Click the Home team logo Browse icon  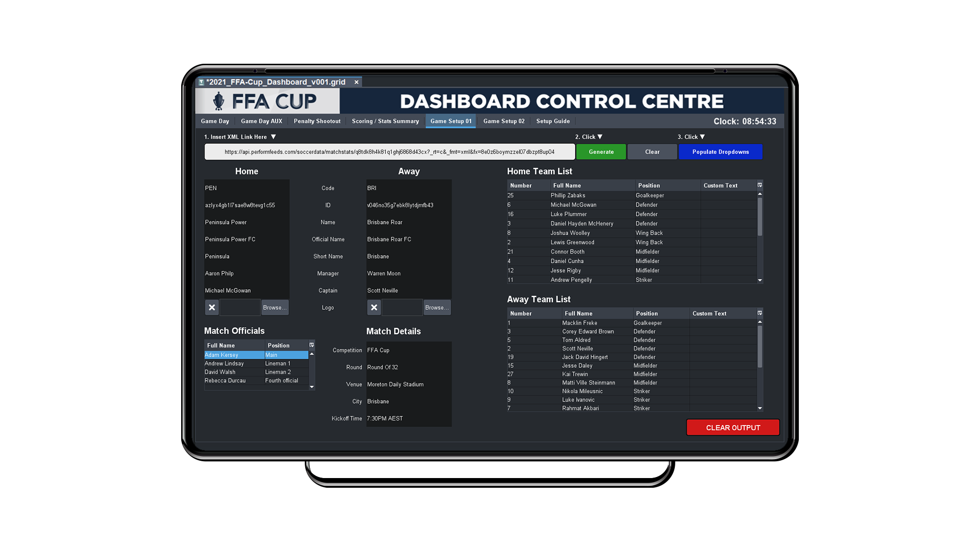pyautogui.click(x=275, y=308)
